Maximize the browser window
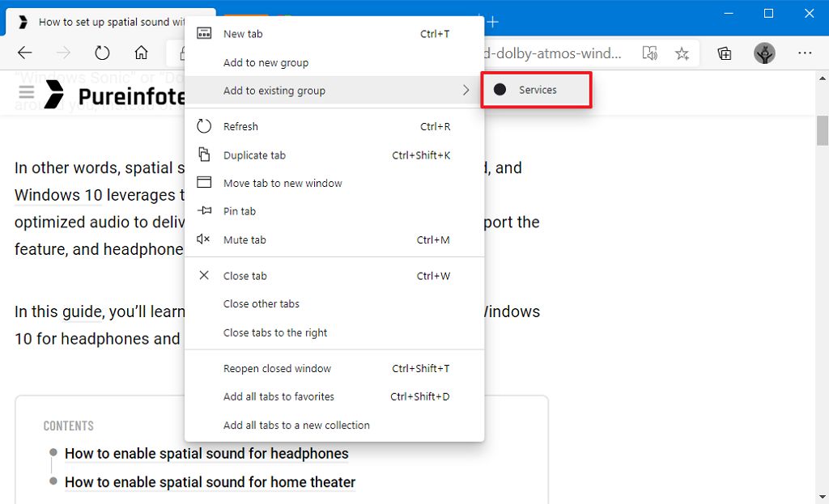The image size is (829, 504). pyautogui.click(x=769, y=13)
